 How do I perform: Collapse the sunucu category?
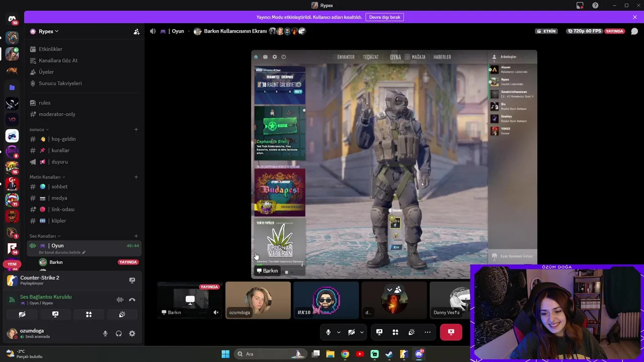39,130
